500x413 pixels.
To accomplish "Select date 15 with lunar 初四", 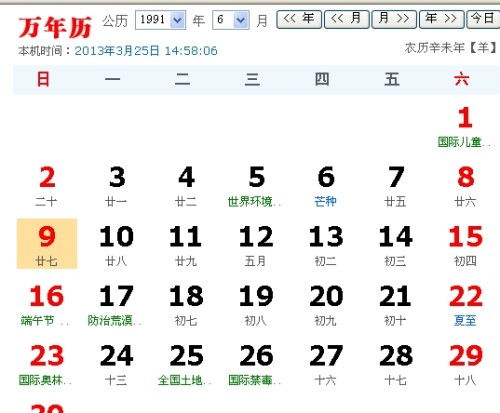I will 465,245.
